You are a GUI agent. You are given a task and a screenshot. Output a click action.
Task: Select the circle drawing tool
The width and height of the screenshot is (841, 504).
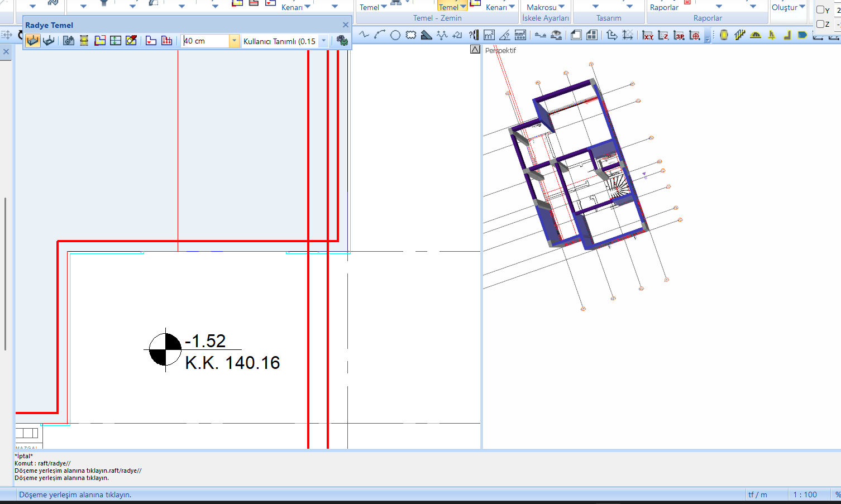[395, 35]
